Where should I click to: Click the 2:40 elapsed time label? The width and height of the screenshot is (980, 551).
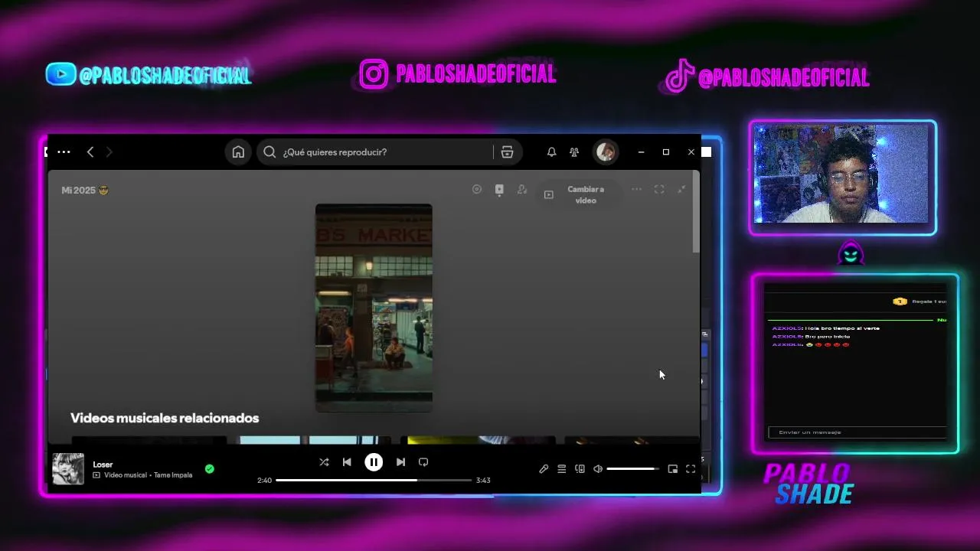pos(264,481)
